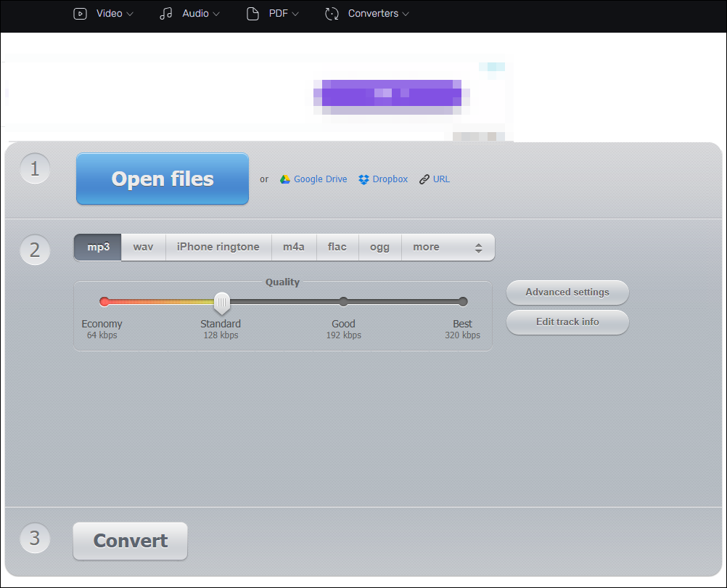The height and width of the screenshot is (588, 727).
Task: Open the 'more' formats dropdown
Action: (448, 247)
